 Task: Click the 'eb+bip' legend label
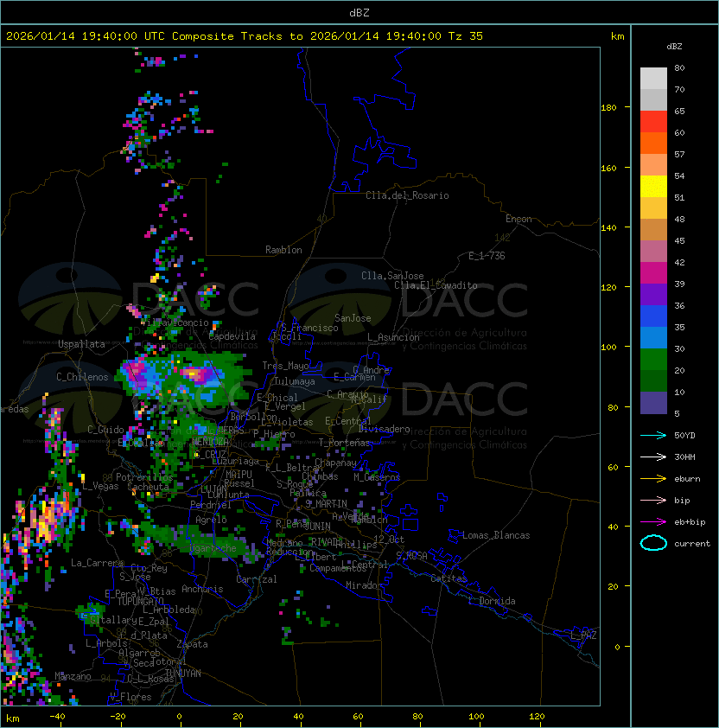click(x=690, y=522)
